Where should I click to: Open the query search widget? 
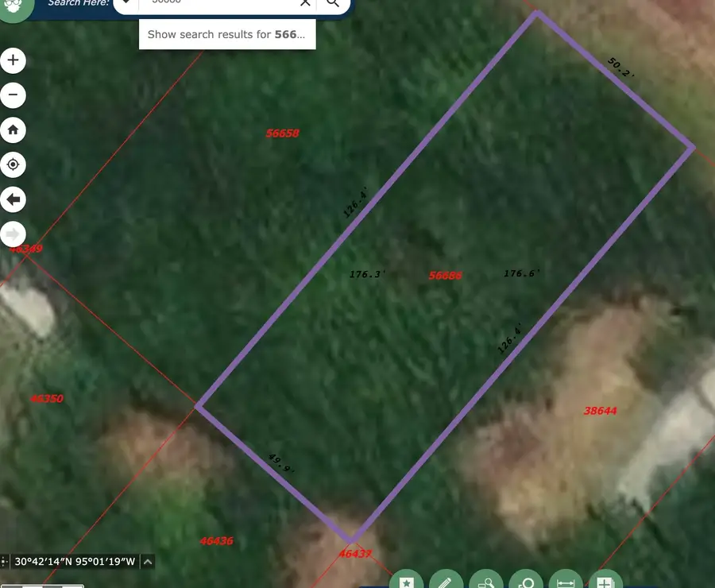pyautogui.click(x=486, y=579)
